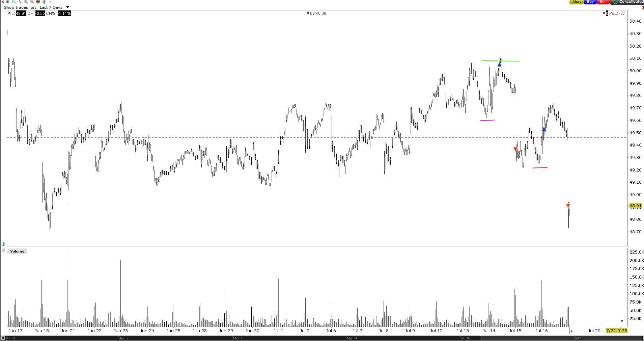Click the May 24 label on timeline bar
The height and width of the screenshot is (341, 644).
(x=352, y=338)
